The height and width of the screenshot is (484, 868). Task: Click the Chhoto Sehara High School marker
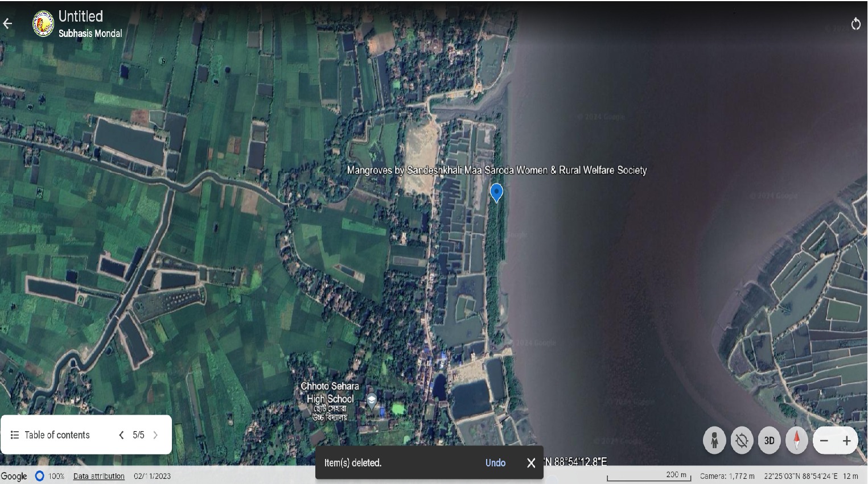(372, 400)
